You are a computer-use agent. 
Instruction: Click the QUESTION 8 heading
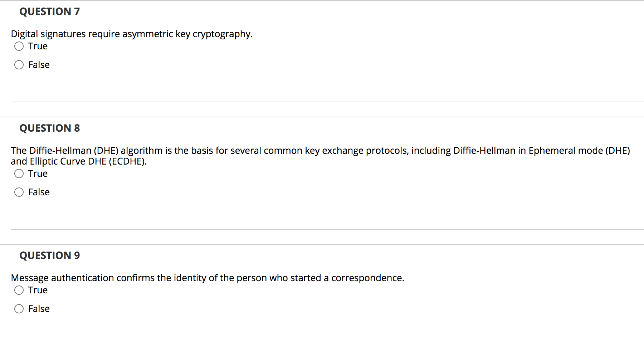tap(50, 128)
